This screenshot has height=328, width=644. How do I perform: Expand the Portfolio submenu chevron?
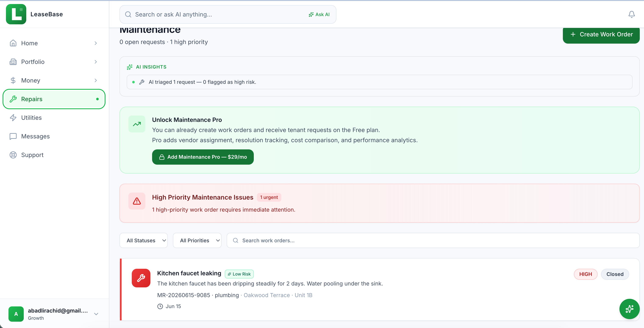[x=96, y=62]
